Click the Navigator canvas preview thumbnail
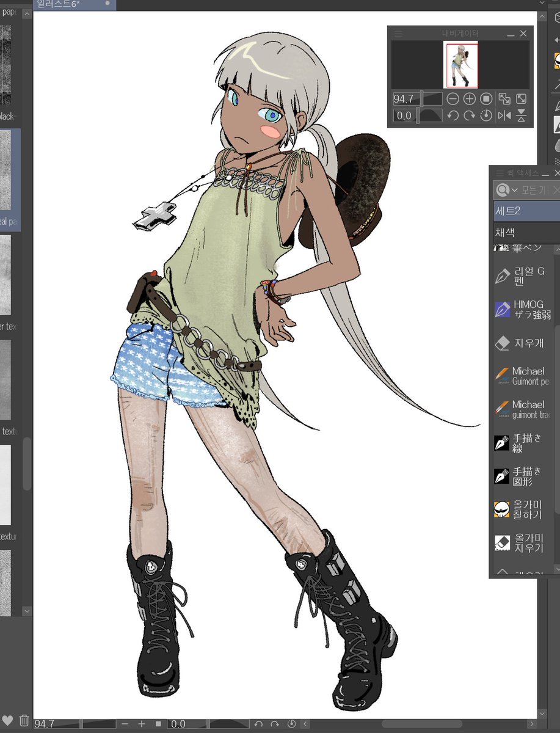Viewport: 560px width, 733px height. [x=462, y=65]
